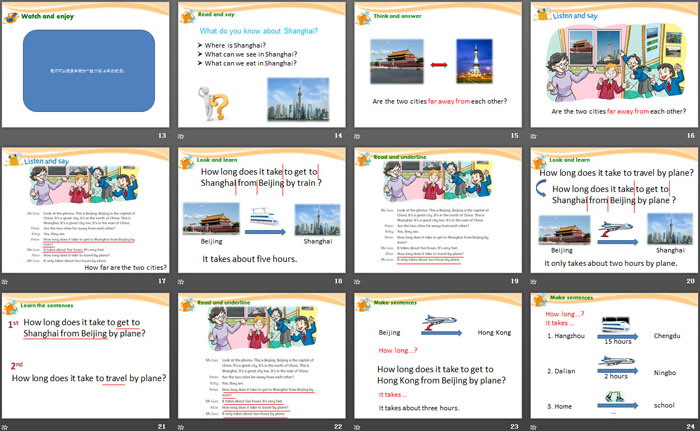Open slide 16 'Listen and say' thumbnail

point(614,64)
